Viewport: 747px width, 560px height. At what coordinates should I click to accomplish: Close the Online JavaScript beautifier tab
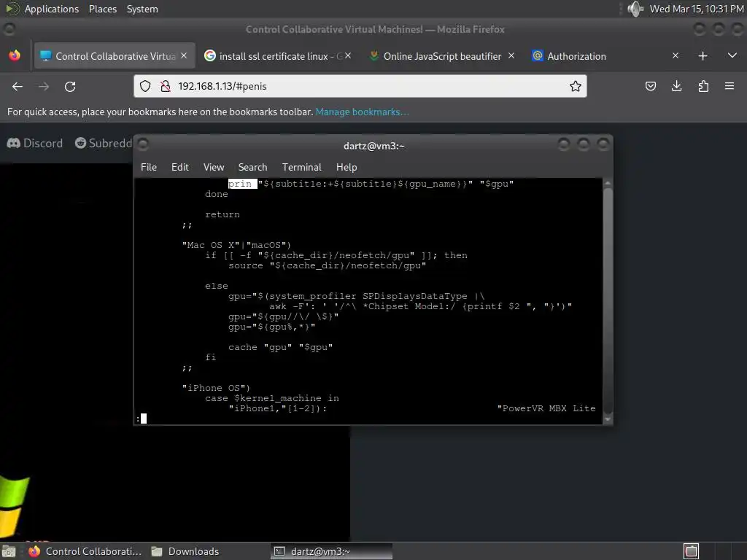[x=511, y=55]
